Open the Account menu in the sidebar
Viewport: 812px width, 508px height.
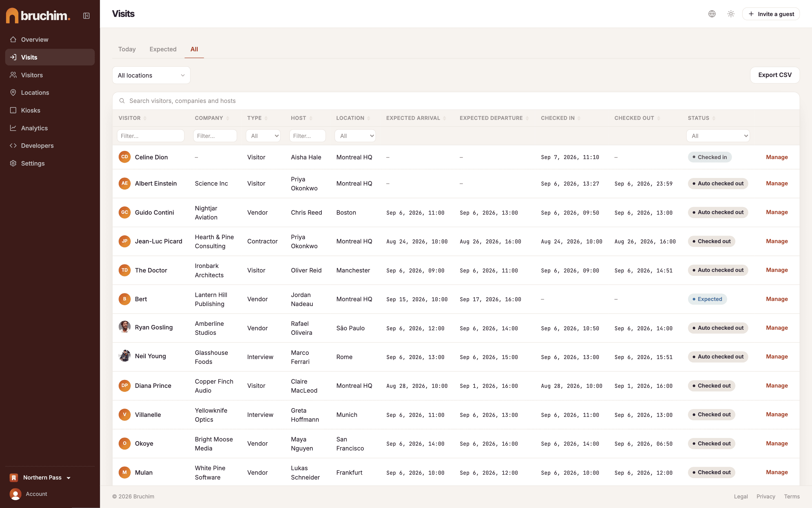[x=29, y=494]
